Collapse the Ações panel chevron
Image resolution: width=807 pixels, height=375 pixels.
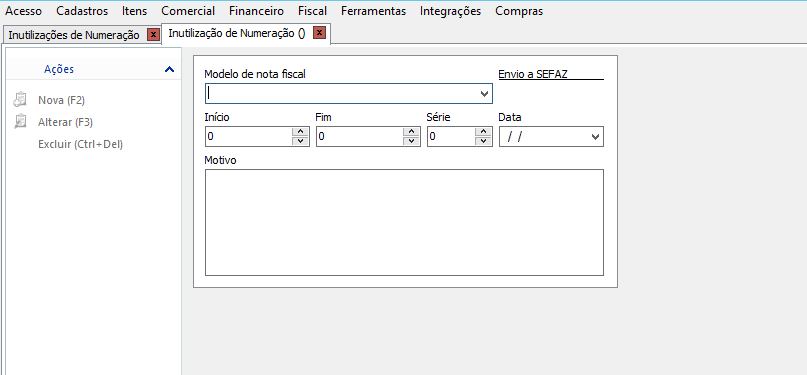pos(169,69)
